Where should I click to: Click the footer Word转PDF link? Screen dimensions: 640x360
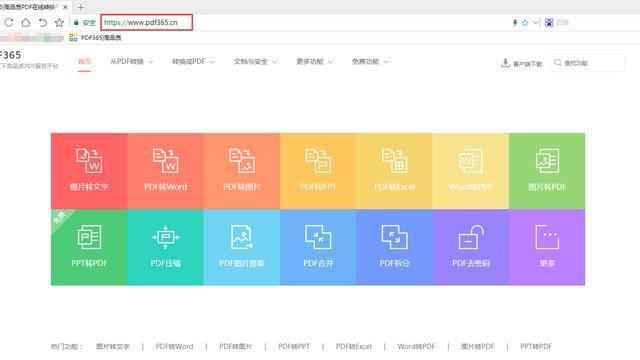point(416,347)
